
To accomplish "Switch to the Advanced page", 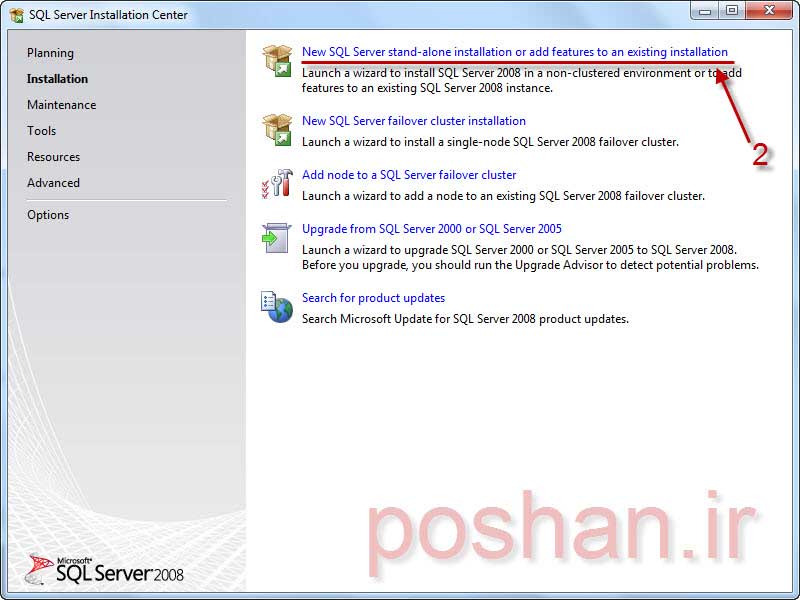I will point(53,183).
